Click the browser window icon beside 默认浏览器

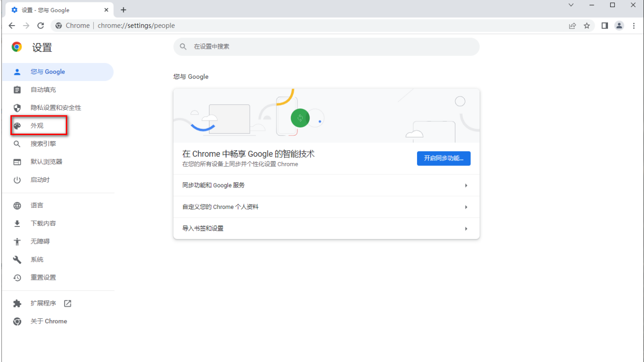click(17, 162)
